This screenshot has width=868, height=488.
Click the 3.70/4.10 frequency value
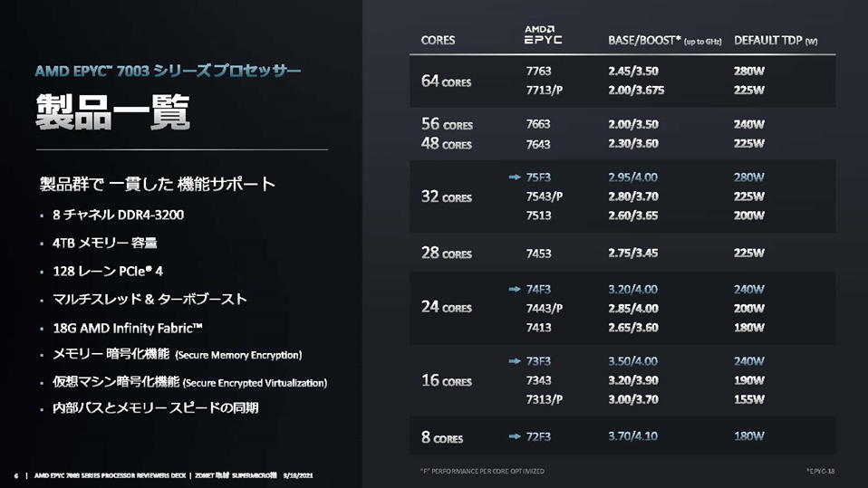pyautogui.click(x=633, y=437)
